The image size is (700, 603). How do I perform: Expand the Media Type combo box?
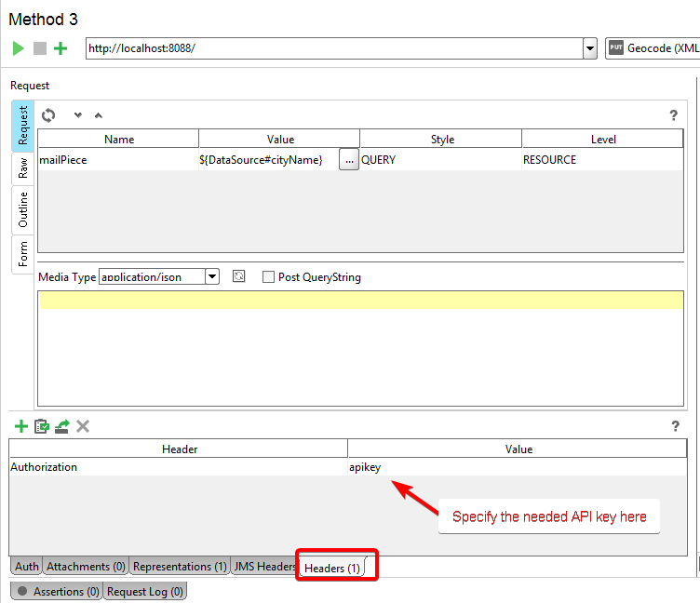pyautogui.click(x=212, y=276)
